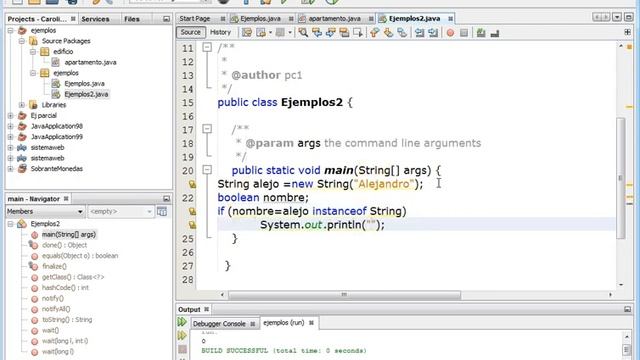Close the ejemplos (run) output tab
The image size is (640, 360).
[x=311, y=323]
